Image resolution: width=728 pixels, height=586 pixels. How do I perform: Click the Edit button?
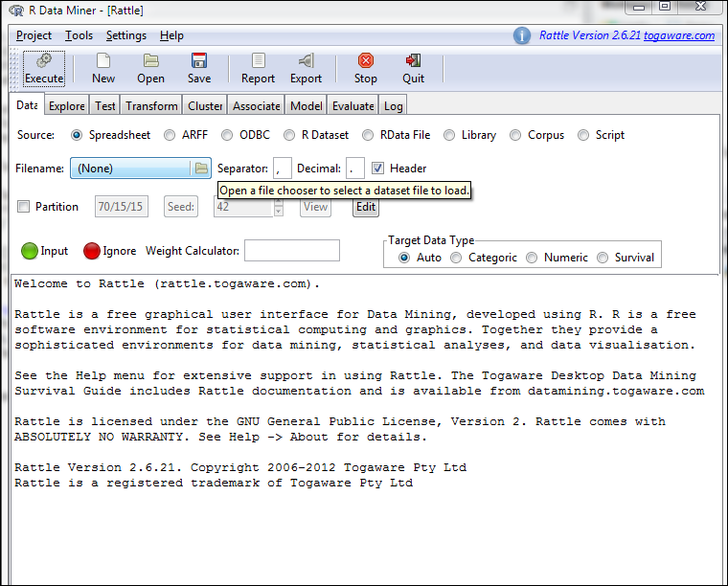[366, 207]
